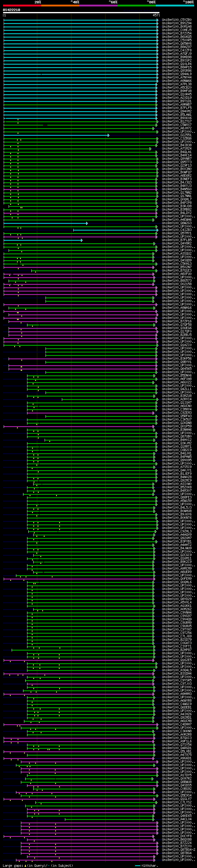
Task: Open the UniRef100_C5YZR0 hit label
Action: (x=177, y=20)
